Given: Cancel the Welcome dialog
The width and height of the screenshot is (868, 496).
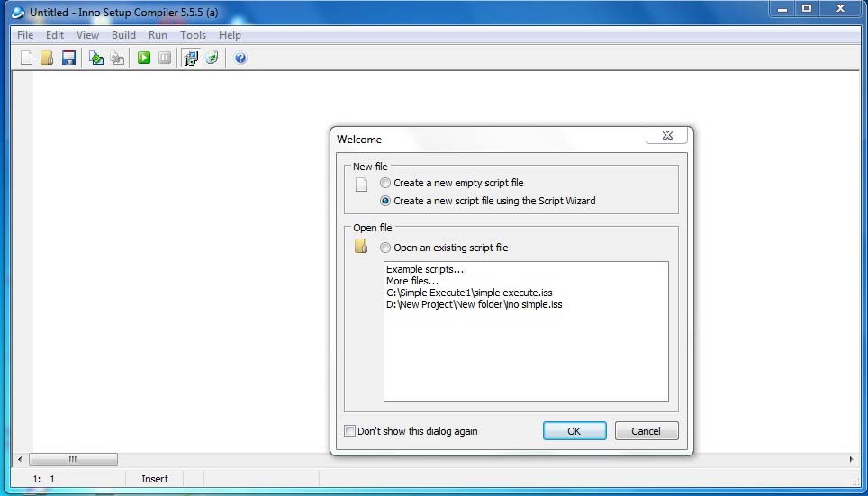Looking at the screenshot, I should pyautogui.click(x=646, y=430).
